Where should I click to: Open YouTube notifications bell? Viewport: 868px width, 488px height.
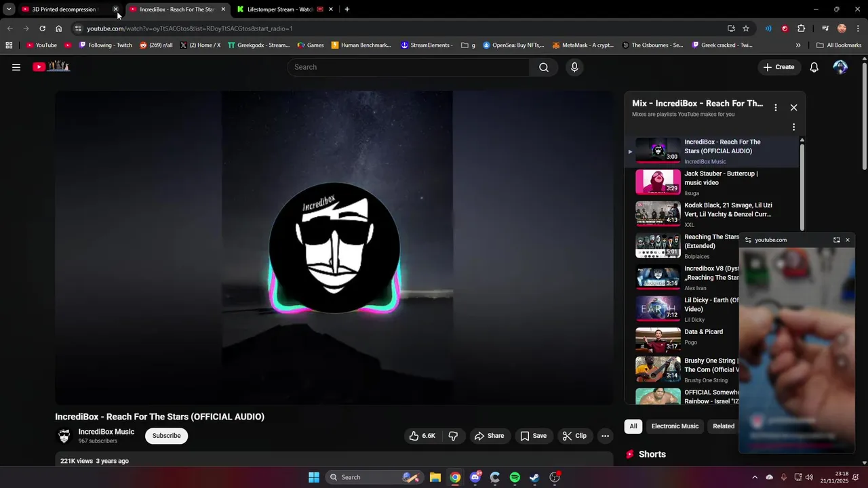point(814,67)
